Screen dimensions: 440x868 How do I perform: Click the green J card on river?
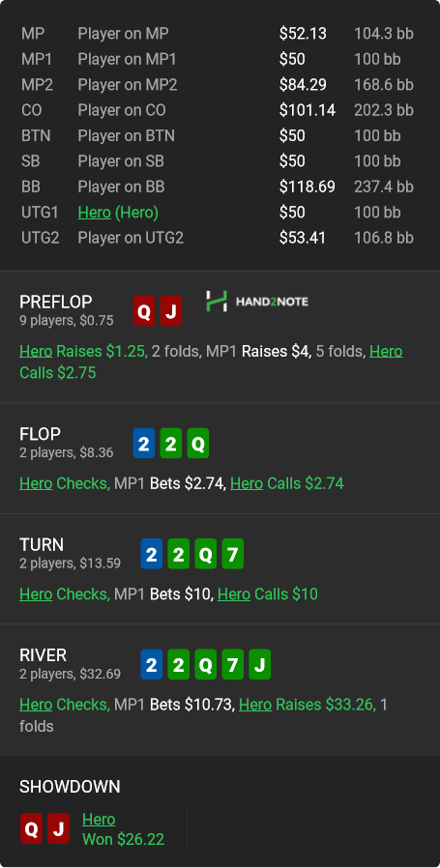[260, 664]
